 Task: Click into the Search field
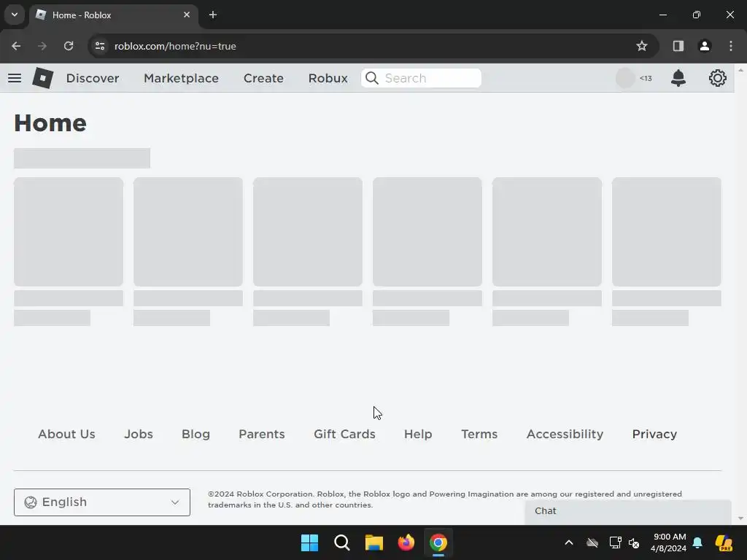pos(421,78)
